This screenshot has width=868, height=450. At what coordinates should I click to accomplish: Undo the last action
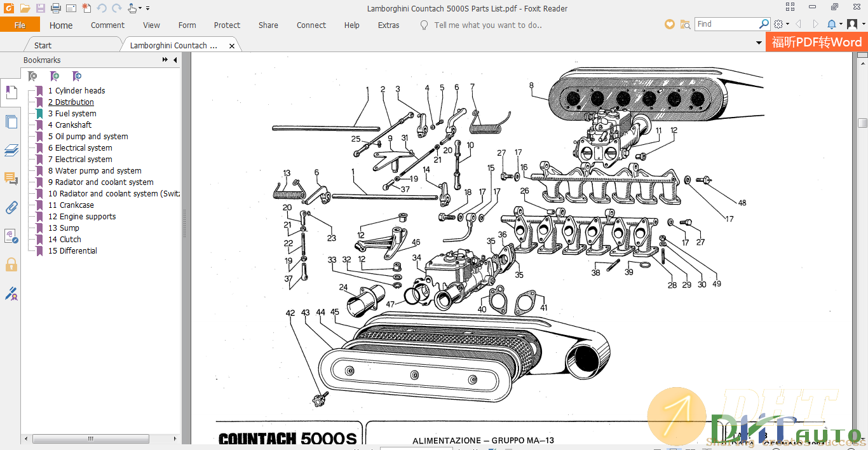pos(102,8)
